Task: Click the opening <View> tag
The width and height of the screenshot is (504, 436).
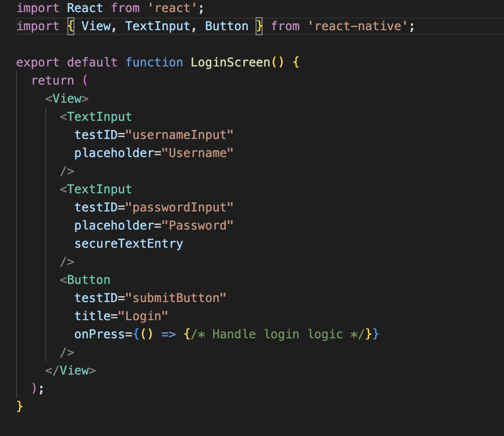Action: [67, 99]
